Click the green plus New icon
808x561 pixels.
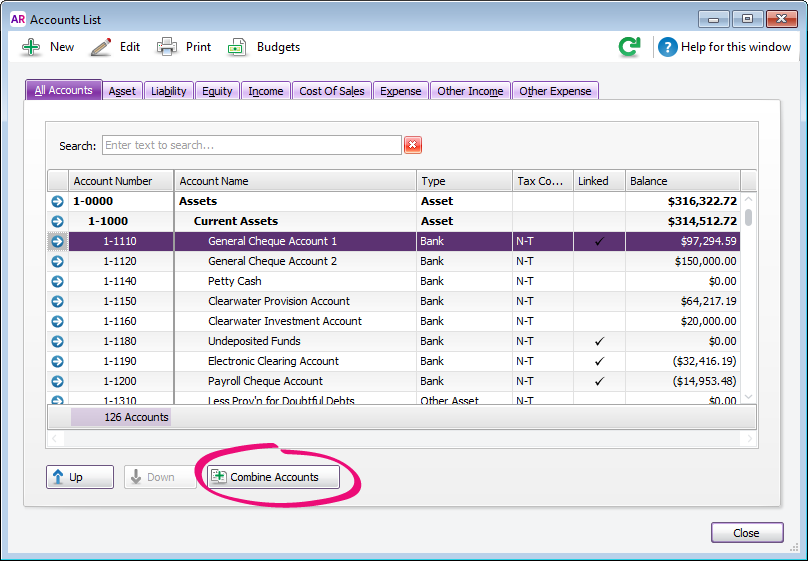click(32, 47)
